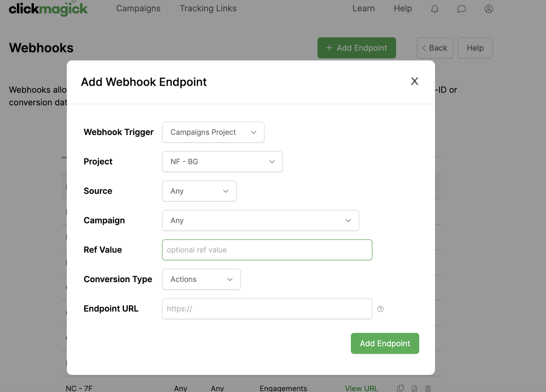Click into the Endpoint URL field
The image size is (546, 392).
(x=267, y=309)
